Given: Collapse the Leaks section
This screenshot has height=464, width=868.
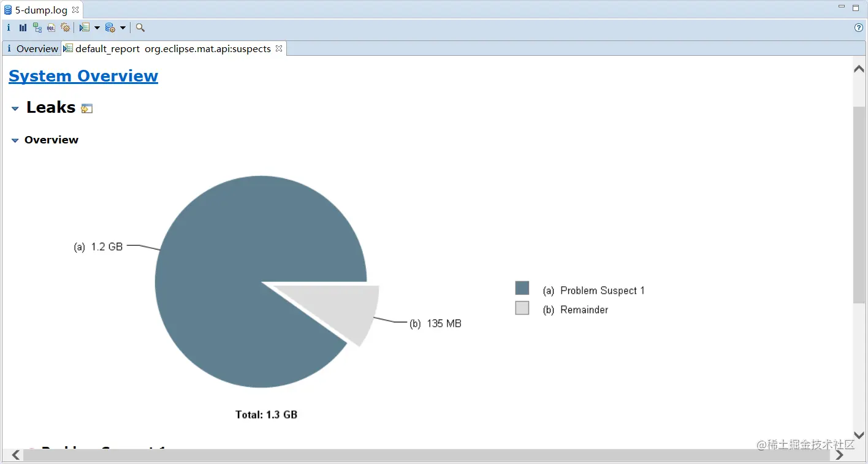Looking at the screenshot, I should (x=15, y=108).
